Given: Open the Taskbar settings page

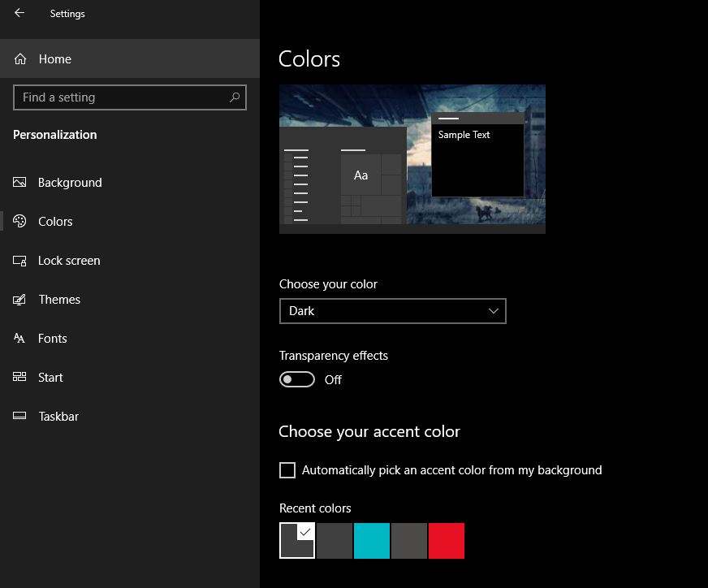Looking at the screenshot, I should [x=58, y=417].
